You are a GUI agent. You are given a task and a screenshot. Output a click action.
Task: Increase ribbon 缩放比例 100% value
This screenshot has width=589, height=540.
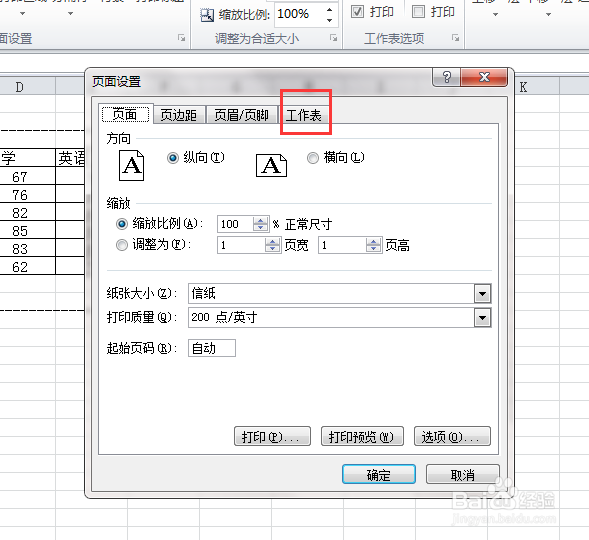click(x=329, y=10)
